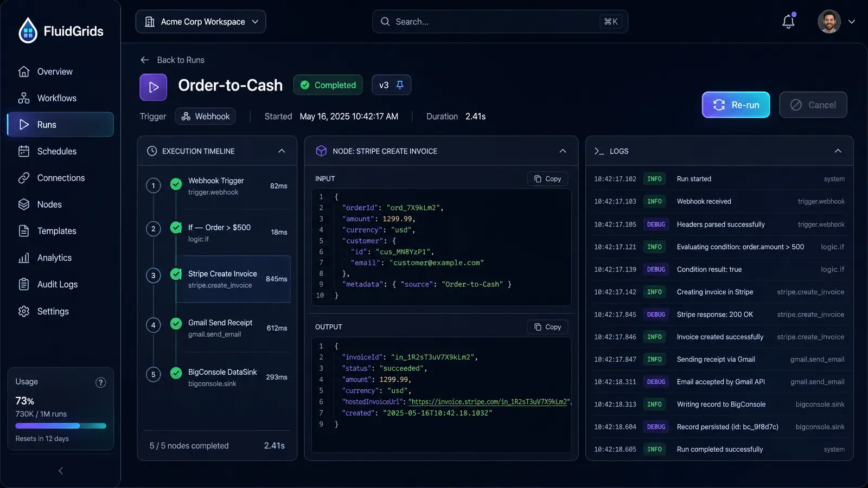Viewport: 868px width, 488px height.
Task: Open Nodes in the sidebar
Action: (x=60, y=204)
